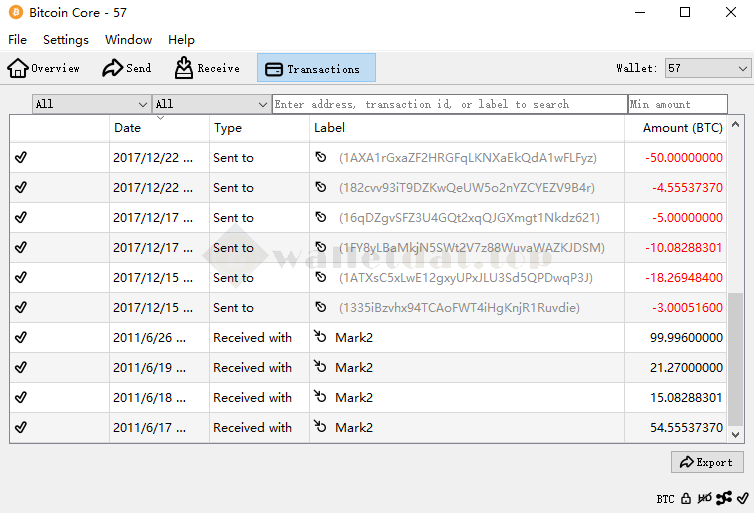Expand the date filter dropdown set to All
The height and width of the screenshot is (513, 754).
(91, 104)
